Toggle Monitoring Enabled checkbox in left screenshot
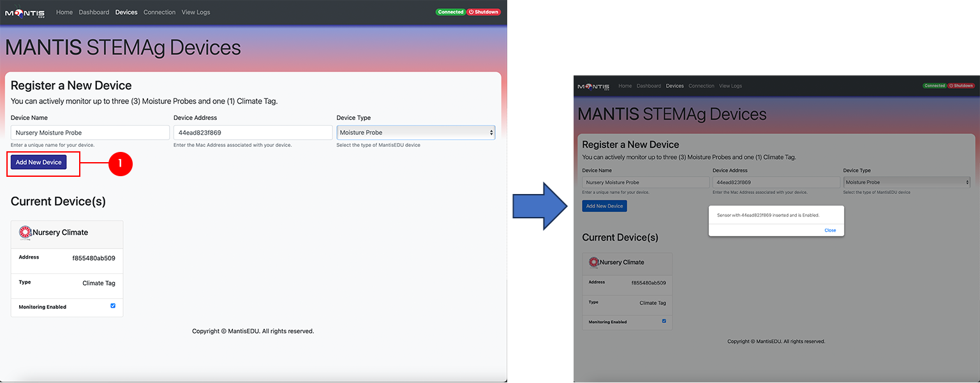This screenshot has height=383, width=980. [113, 306]
